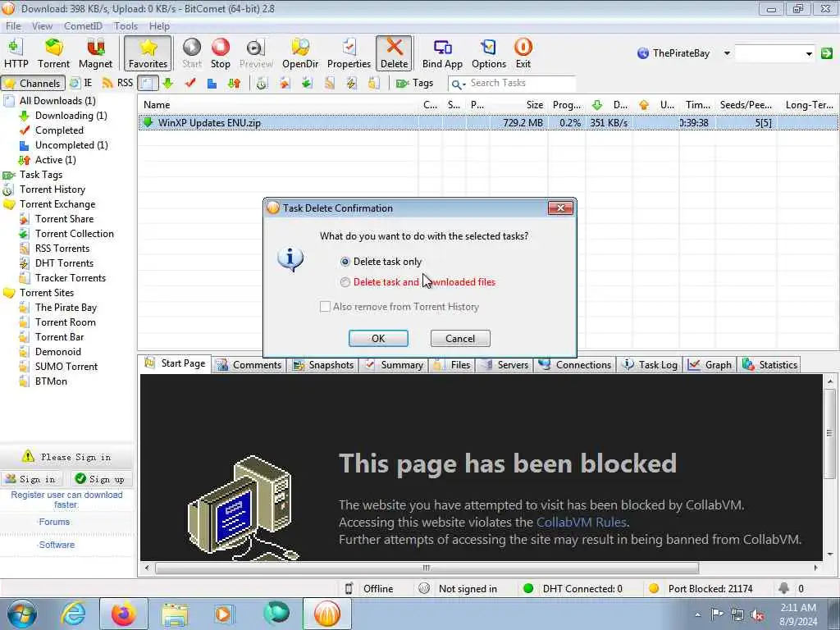This screenshot has height=630, width=840.
Task: Open the Tools menu
Action: 126,25
